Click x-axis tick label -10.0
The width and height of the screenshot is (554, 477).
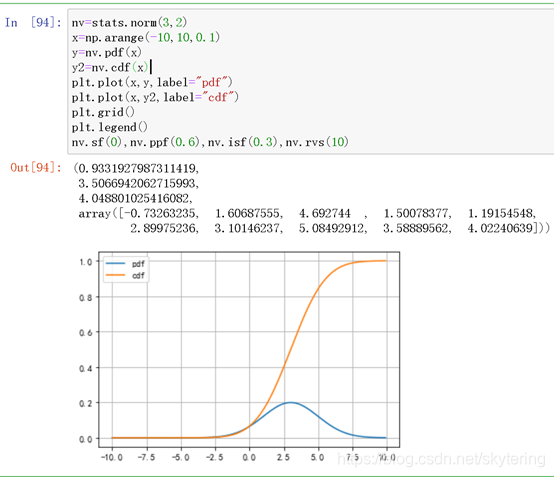112,457
